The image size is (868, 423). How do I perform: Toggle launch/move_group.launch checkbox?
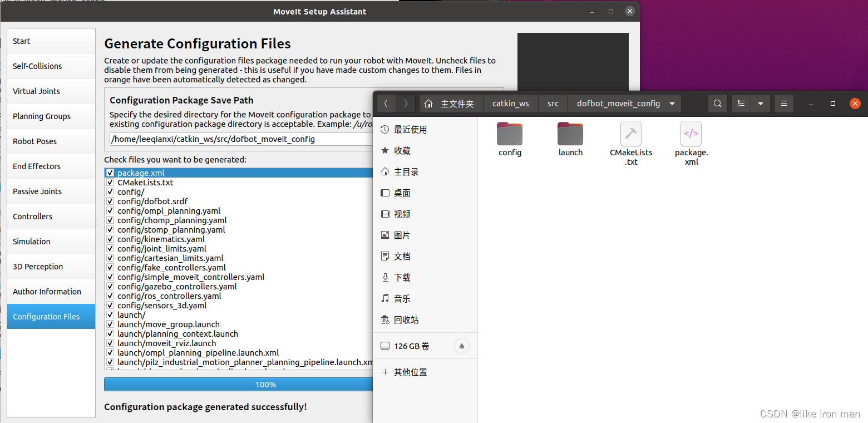click(x=110, y=324)
